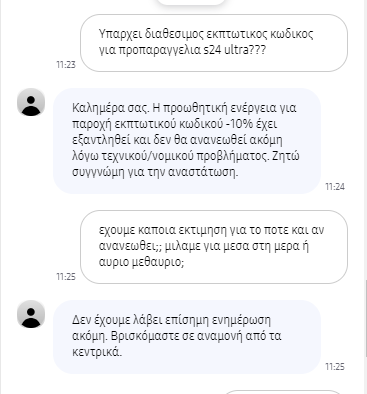Screen dimensions: 367x394
Task: Select the user message starting "εχουμε καποια εκτιμηση"
Action: point(214,247)
